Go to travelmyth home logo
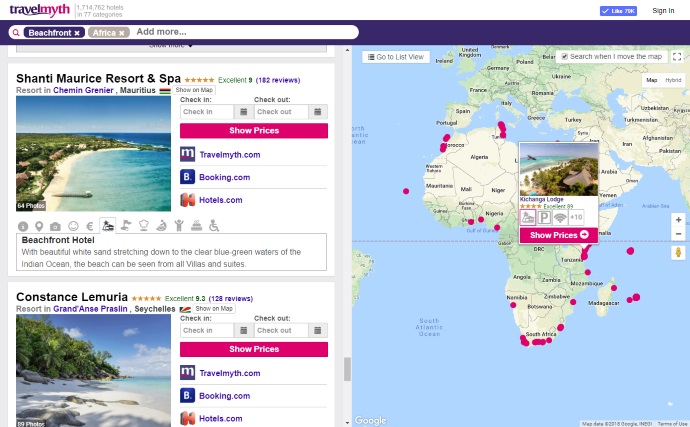The image size is (690, 427). coord(40,10)
